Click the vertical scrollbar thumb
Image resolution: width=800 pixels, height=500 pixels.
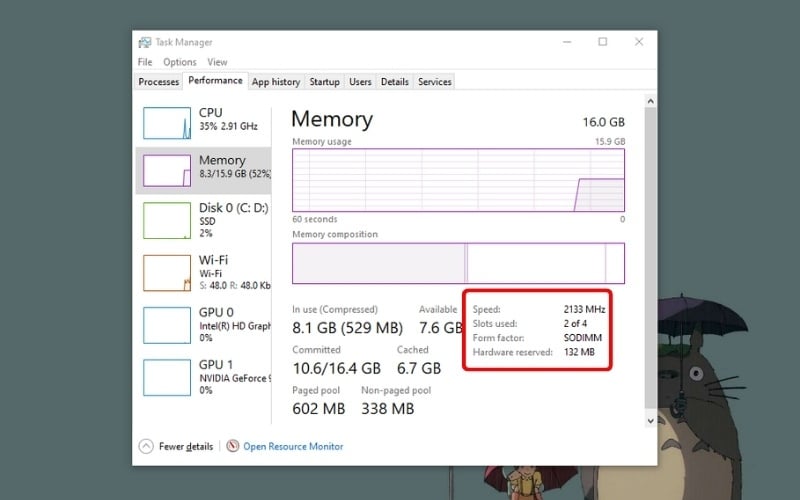650,258
